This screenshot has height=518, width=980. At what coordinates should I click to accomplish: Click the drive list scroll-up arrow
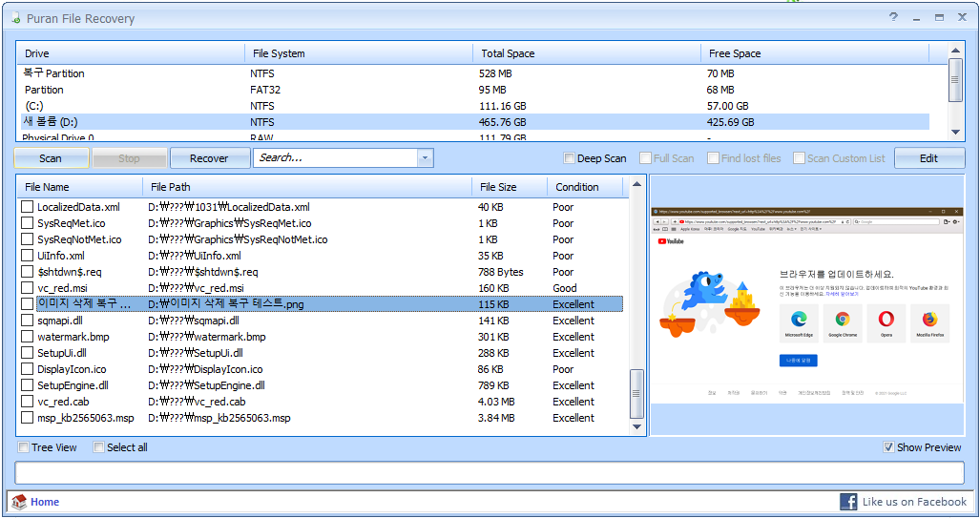pyautogui.click(x=955, y=51)
